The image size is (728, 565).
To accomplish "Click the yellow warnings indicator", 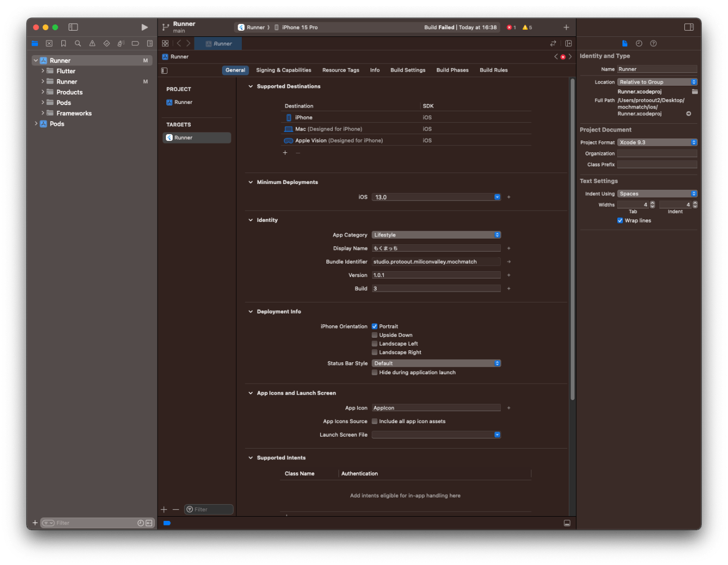I will (x=527, y=28).
